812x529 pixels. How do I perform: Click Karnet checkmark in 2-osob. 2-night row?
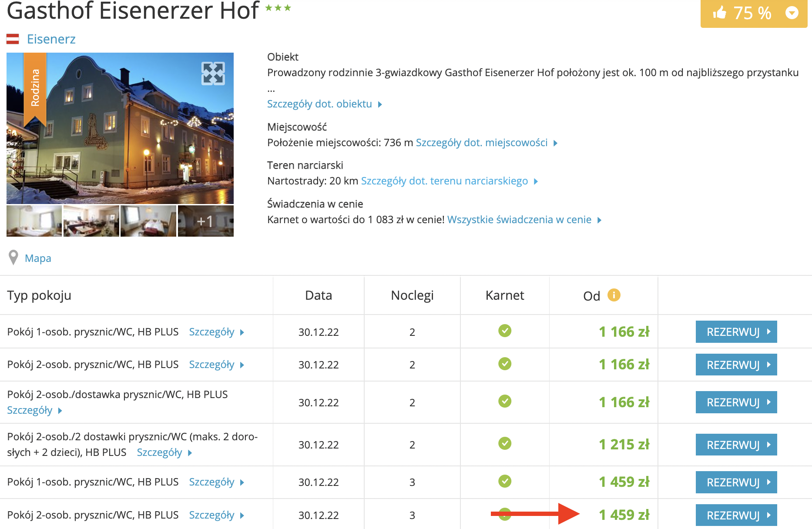(x=505, y=364)
